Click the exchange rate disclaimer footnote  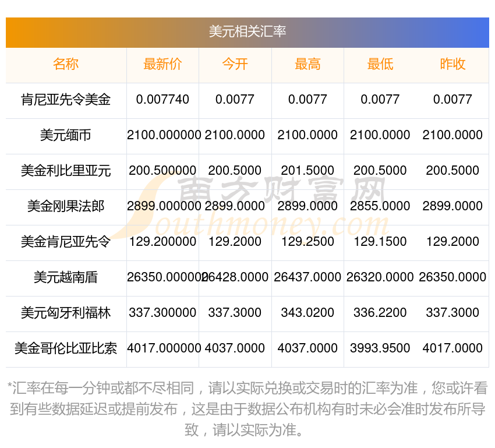click(248, 409)
